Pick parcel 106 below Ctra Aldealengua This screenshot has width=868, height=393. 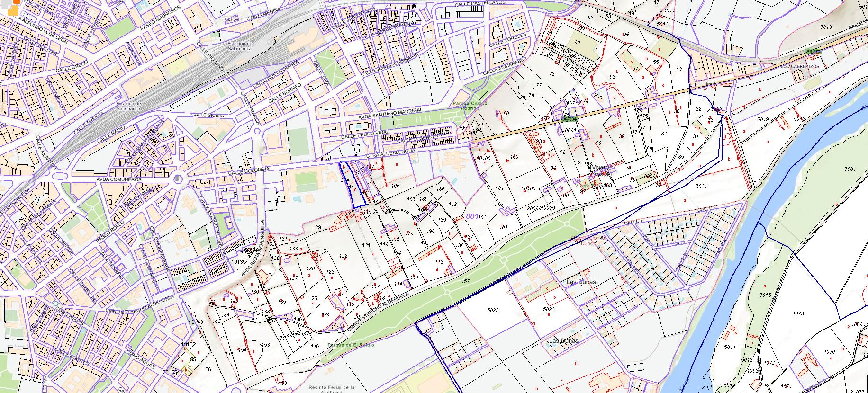pyautogui.click(x=395, y=186)
